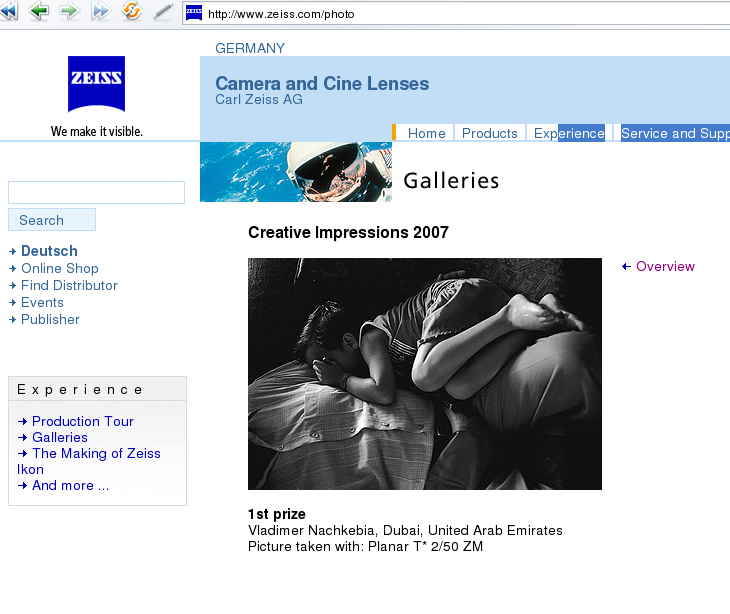Go forward with the green right arrow

click(x=69, y=11)
